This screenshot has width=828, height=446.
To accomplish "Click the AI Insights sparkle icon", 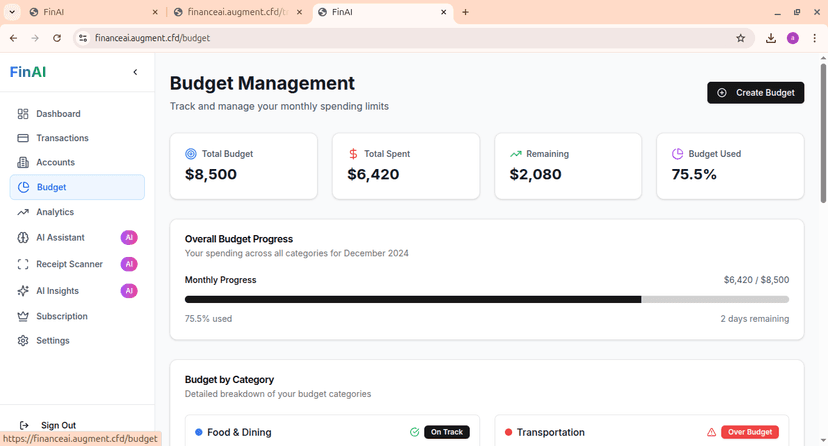I will click(23, 291).
